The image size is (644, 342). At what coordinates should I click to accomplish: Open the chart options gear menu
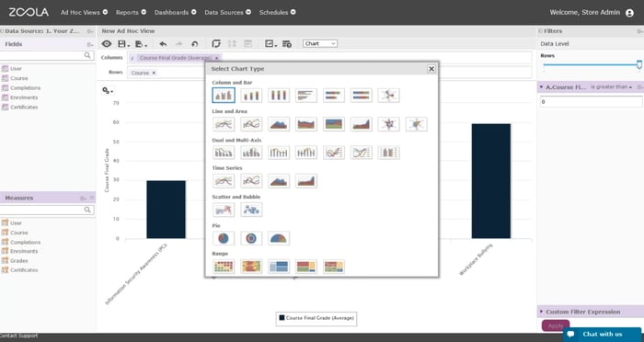pyautogui.click(x=108, y=91)
